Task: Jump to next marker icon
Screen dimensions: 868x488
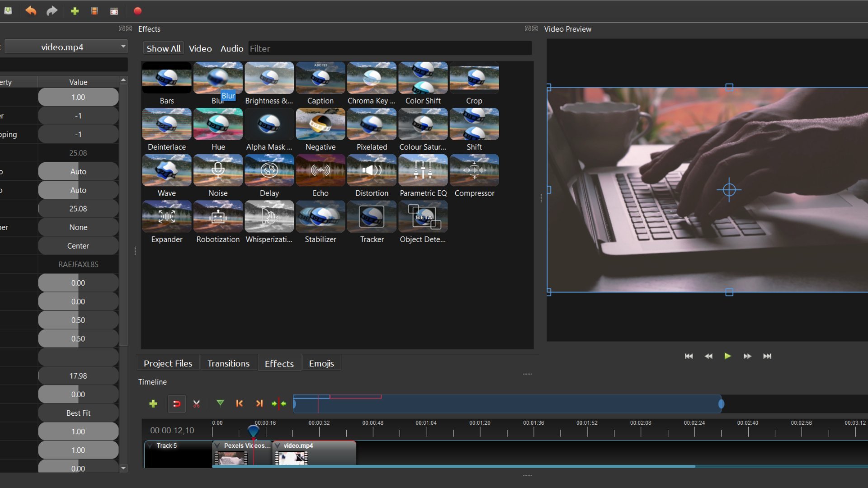Action: click(259, 404)
